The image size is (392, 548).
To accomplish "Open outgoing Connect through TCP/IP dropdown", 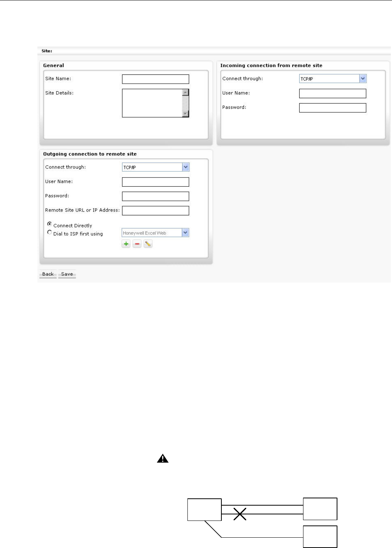I will point(156,167).
